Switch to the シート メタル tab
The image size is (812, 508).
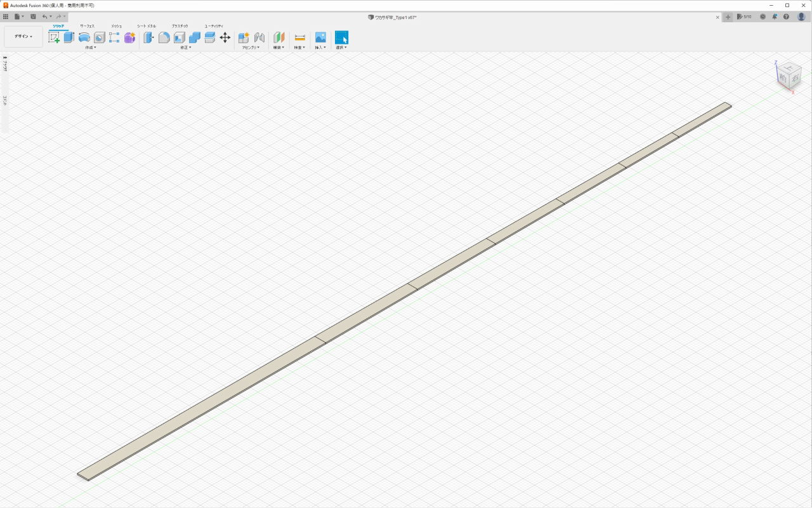pyautogui.click(x=146, y=26)
